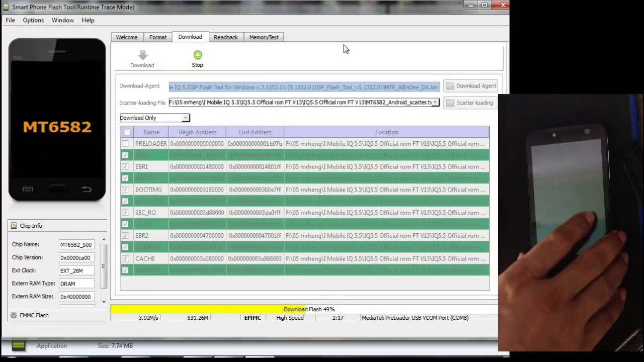Toggle the CACHE row checkbox
The image size is (644, 362).
click(x=125, y=258)
